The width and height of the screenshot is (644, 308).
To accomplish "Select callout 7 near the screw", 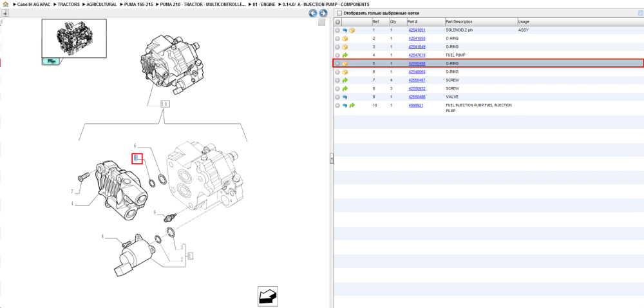I will click(72, 192).
